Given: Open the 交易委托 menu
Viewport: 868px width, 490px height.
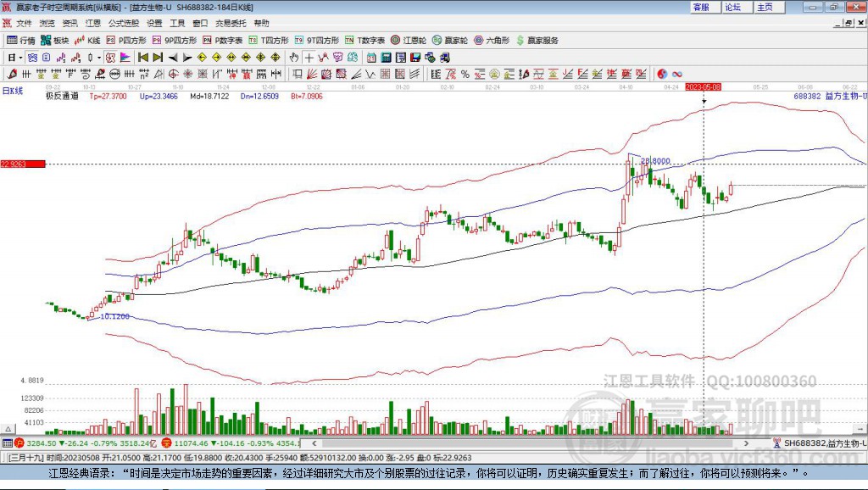Looking at the screenshot, I should [x=231, y=23].
